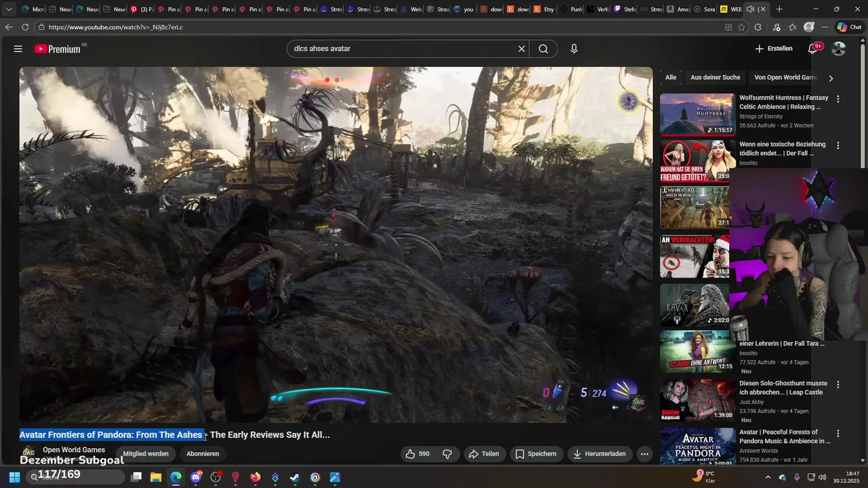Like the video with thumbs-up 590

(417, 454)
